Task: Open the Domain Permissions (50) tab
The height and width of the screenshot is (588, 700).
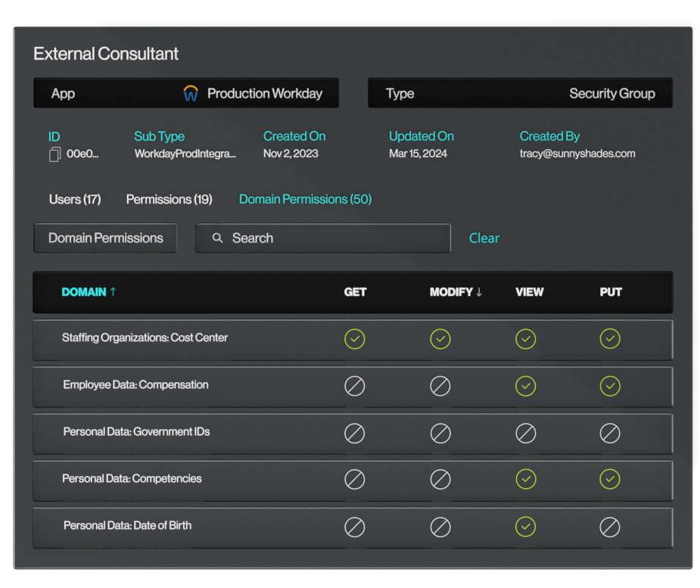Action: (305, 200)
